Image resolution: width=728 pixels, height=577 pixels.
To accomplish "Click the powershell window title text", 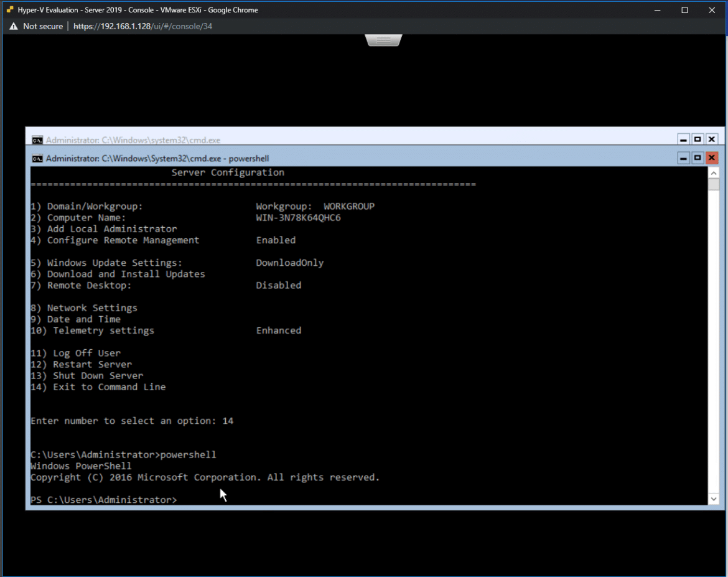I will click(157, 159).
